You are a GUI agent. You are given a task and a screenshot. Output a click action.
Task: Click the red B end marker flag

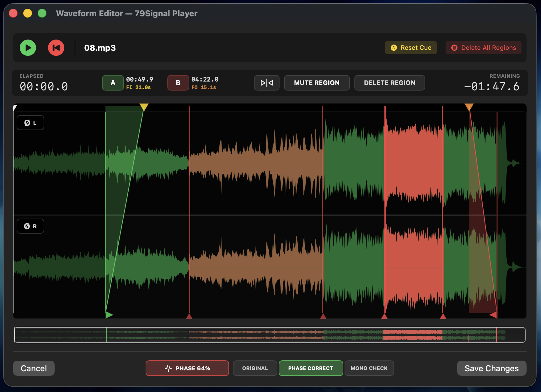[x=494, y=315]
